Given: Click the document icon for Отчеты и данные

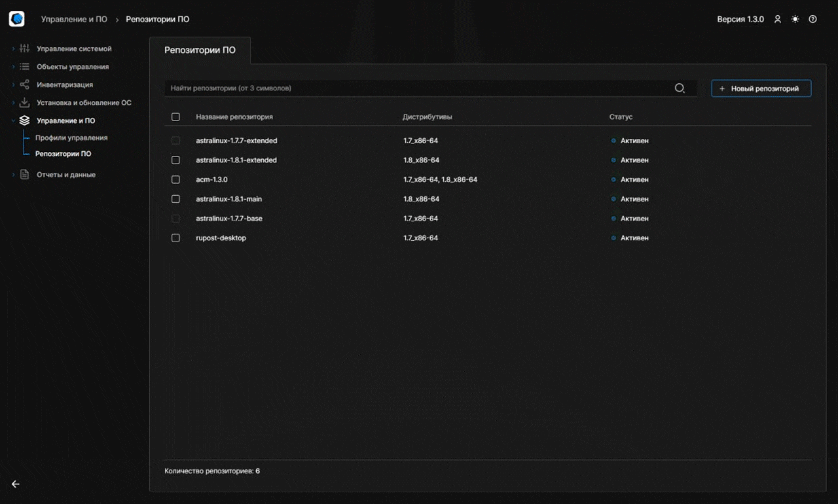Looking at the screenshot, I should [24, 174].
